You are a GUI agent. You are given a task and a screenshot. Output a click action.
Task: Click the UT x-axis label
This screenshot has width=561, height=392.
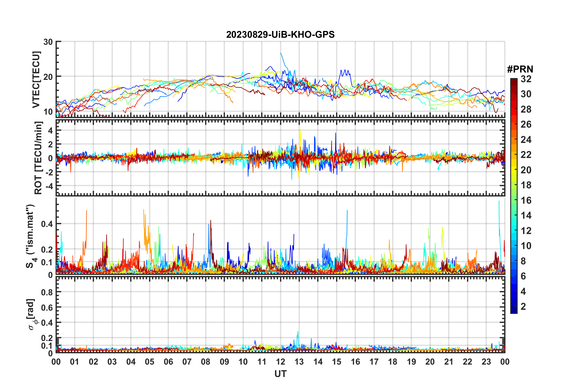point(280,374)
